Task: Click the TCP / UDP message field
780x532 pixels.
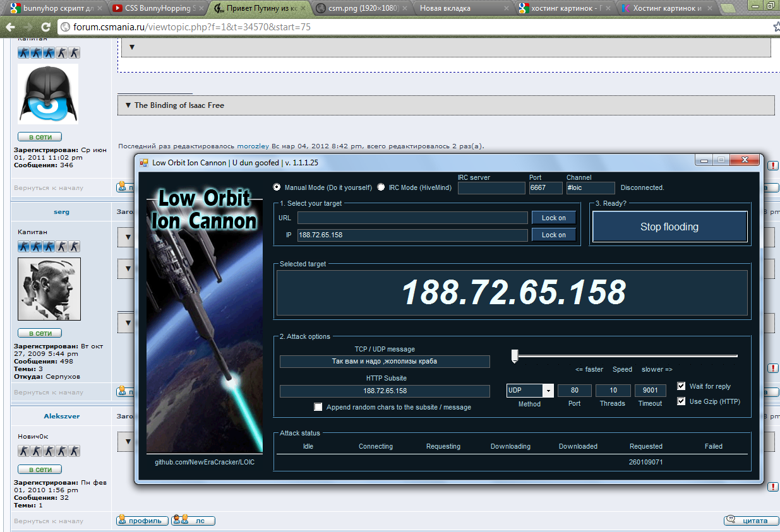Action: click(x=385, y=361)
